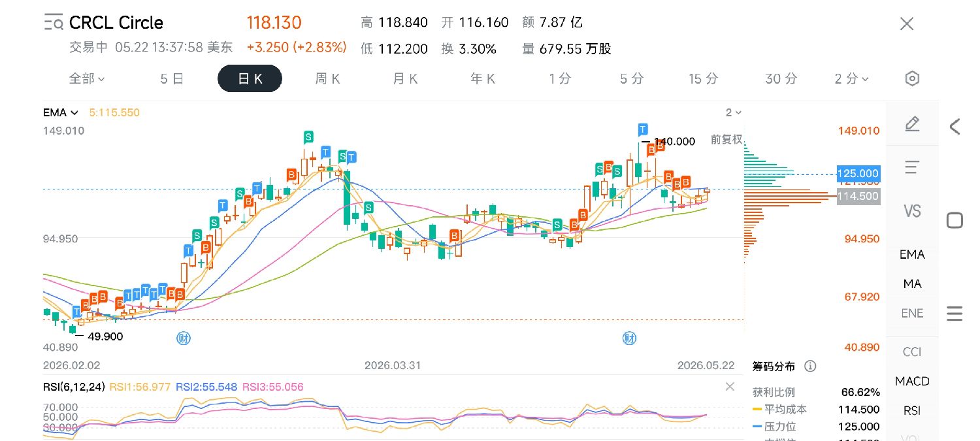Tap the three-line system menu button

(x=955, y=314)
